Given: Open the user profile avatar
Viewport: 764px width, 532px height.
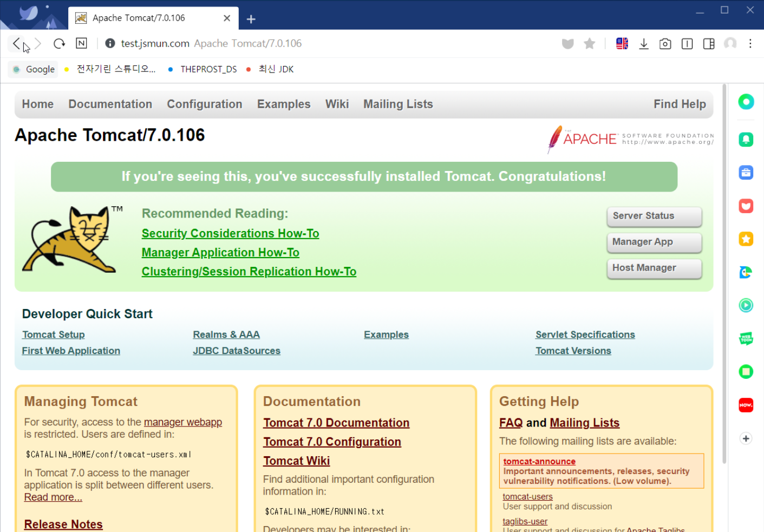Looking at the screenshot, I should tap(730, 43).
